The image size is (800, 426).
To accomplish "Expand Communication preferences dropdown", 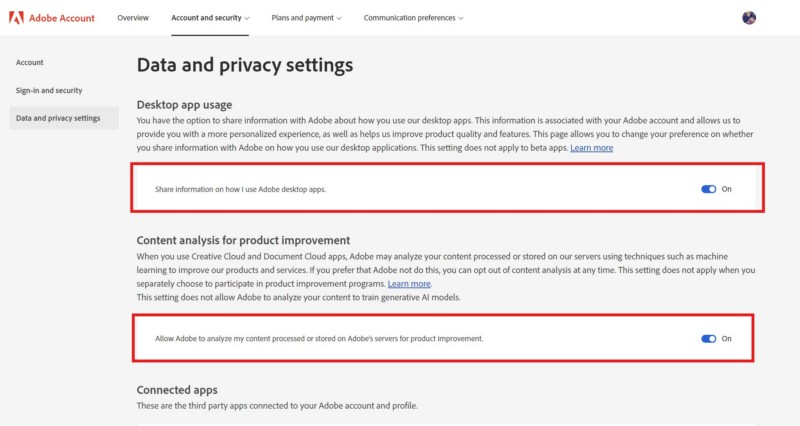I will (x=413, y=18).
